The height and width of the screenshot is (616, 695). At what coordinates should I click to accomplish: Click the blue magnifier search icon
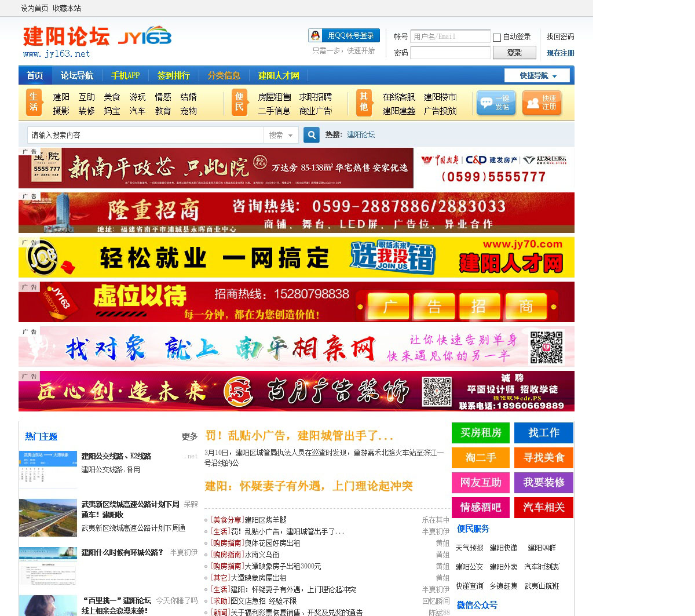tap(312, 135)
